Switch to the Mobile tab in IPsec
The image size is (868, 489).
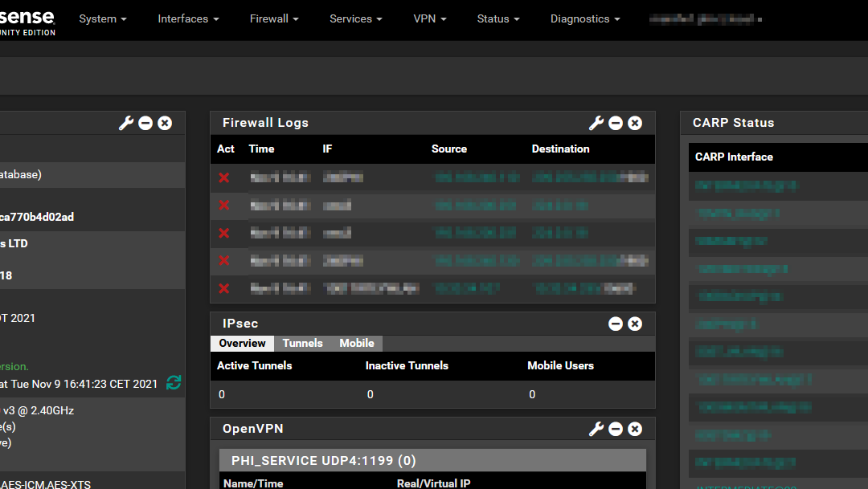[x=356, y=343]
